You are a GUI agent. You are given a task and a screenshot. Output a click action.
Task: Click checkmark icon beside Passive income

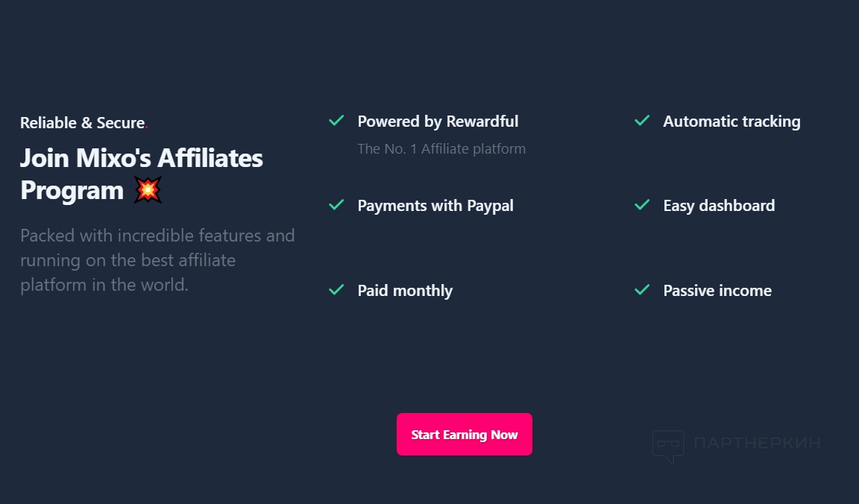tap(642, 290)
